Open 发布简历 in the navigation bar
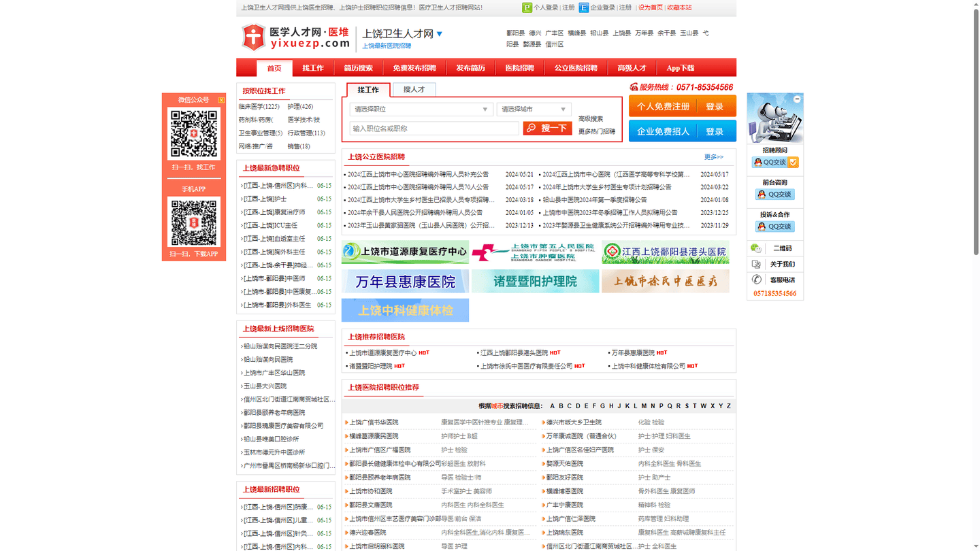This screenshot has height=551, width=980. [471, 68]
